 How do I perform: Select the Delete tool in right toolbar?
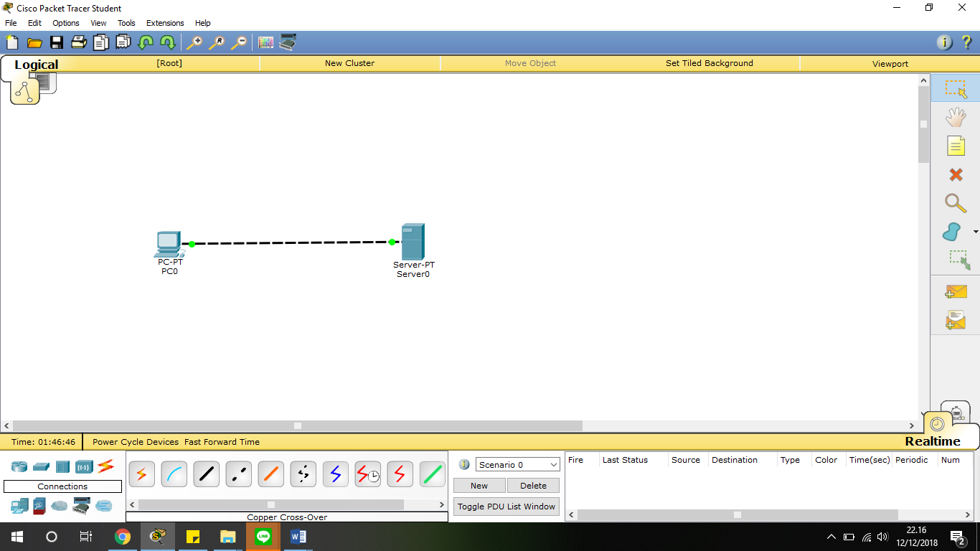(956, 174)
